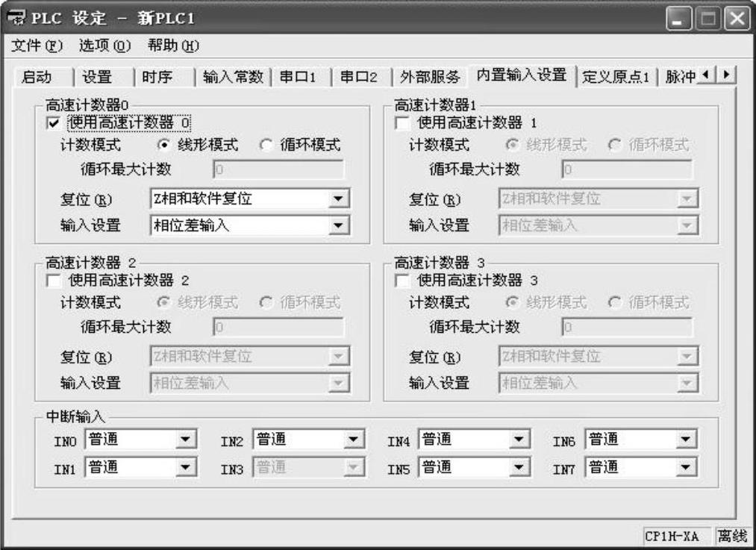This screenshot has width=756, height=550.
Task: Select the 内置输入设置 tab
Action: 522,75
